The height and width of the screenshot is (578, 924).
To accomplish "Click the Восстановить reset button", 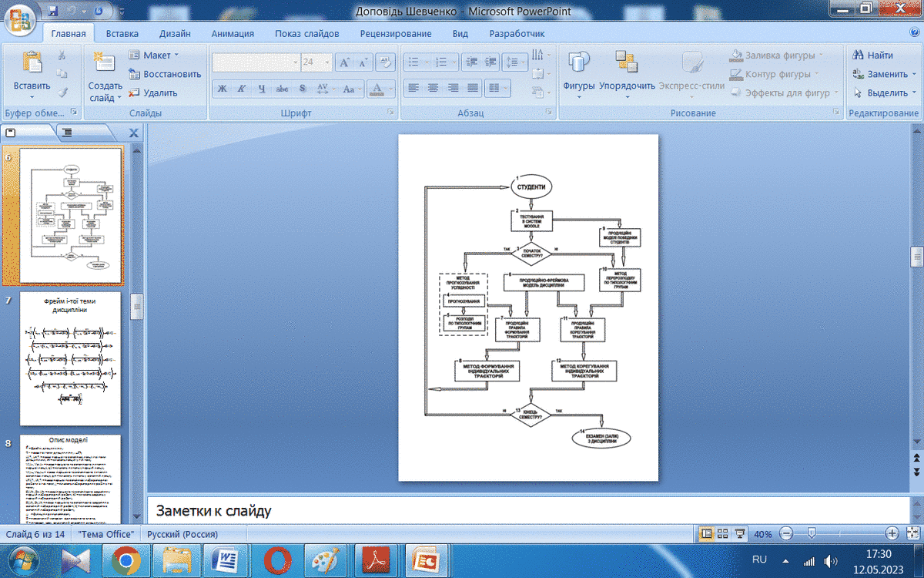I will pyautogui.click(x=165, y=74).
